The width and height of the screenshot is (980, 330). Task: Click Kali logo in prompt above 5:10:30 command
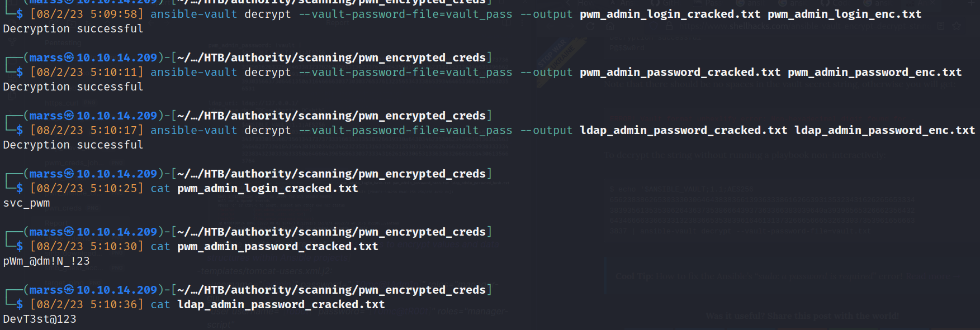(69, 232)
